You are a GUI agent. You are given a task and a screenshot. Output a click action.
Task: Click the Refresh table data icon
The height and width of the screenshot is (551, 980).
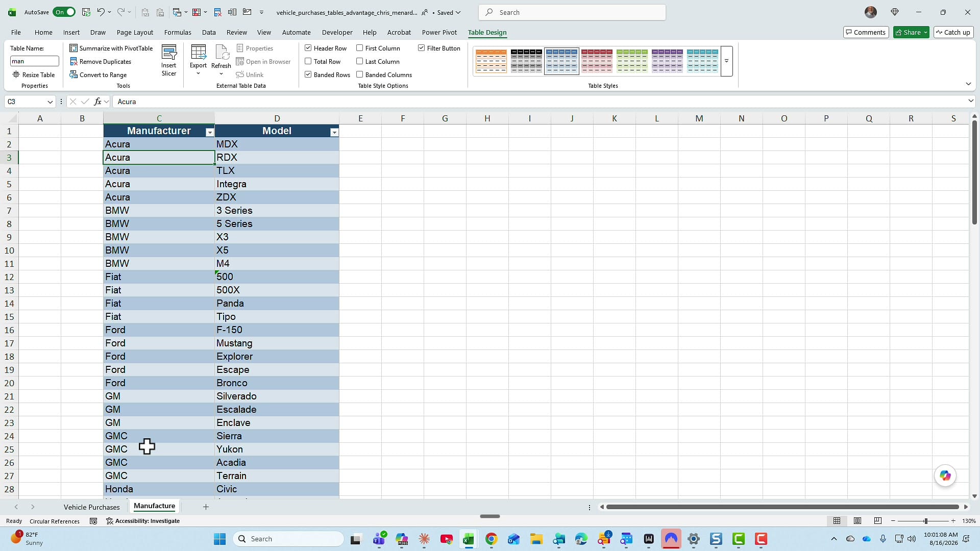[221, 53]
